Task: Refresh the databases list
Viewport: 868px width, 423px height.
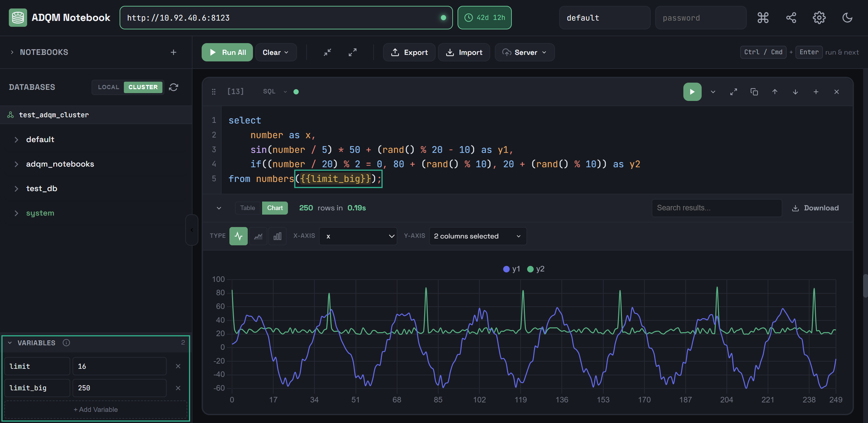Action: pos(174,87)
